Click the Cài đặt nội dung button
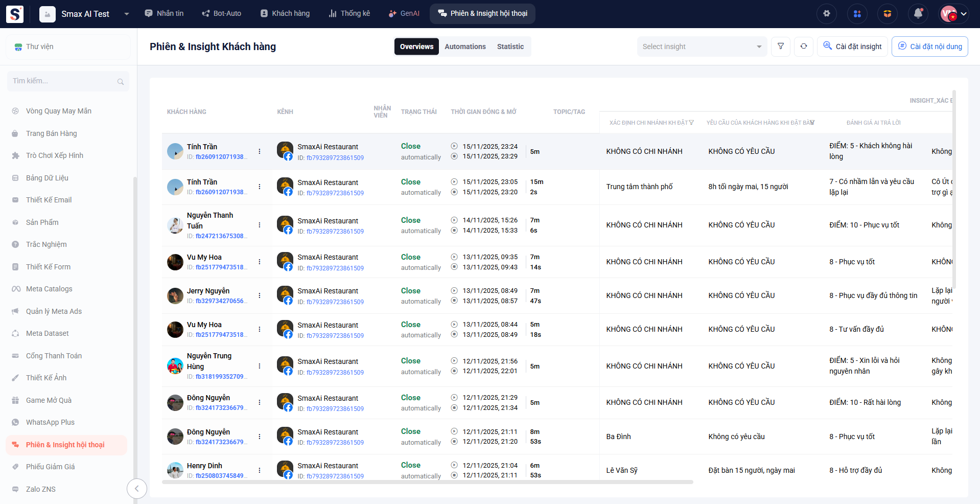The image size is (980, 504). (929, 47)
